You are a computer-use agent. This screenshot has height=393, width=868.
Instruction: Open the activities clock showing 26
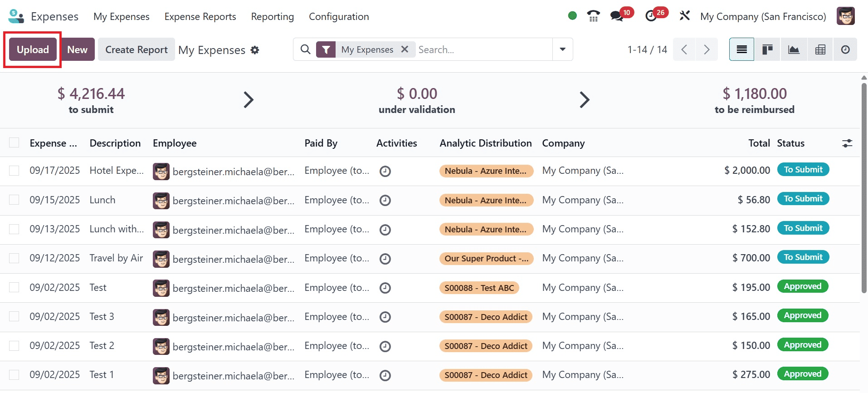tap(656, 15)
